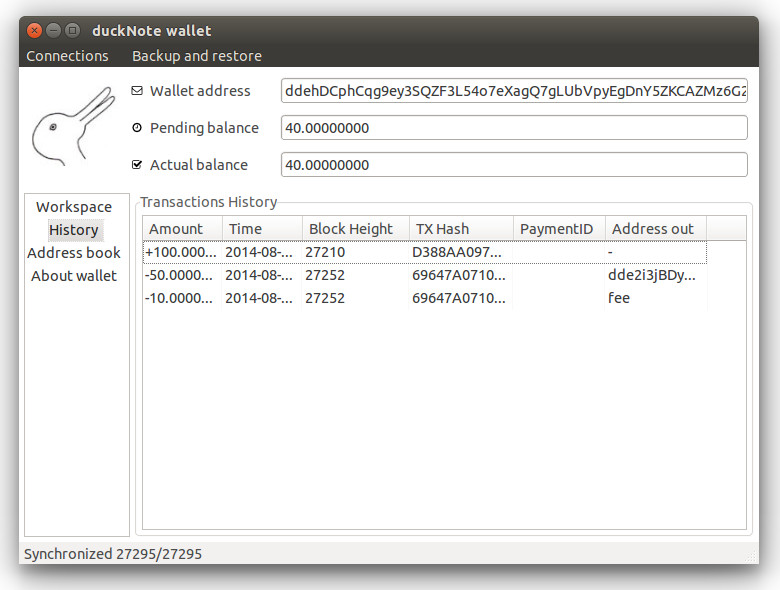Click block height 27252 in the -50 row
This screenshot has height=590, width=780.
coord(356,275)
